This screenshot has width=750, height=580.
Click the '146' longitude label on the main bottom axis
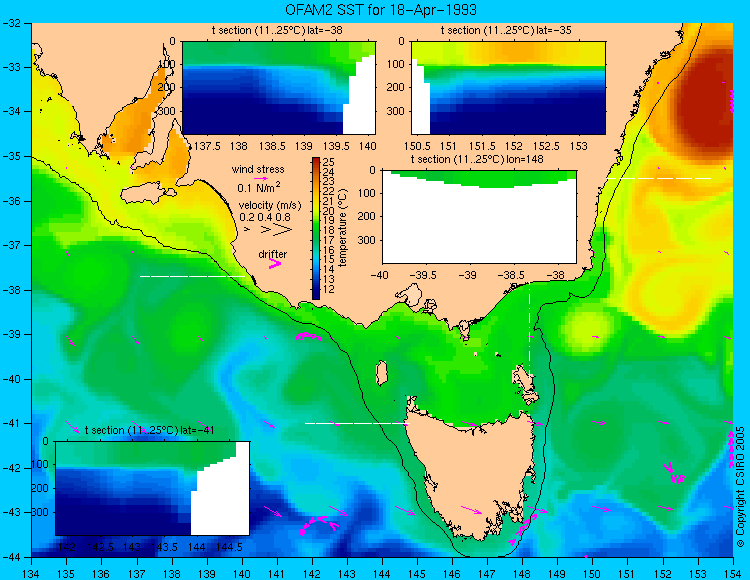click(x=452, y=573)
